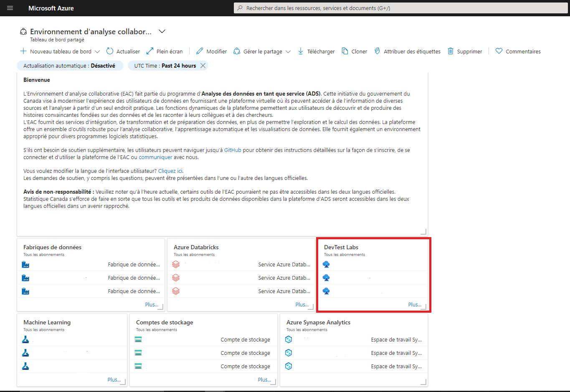The image size is (570, 392).
Task: Open the communiquer link
Action: pyautogui.click(x=155, y=157)
